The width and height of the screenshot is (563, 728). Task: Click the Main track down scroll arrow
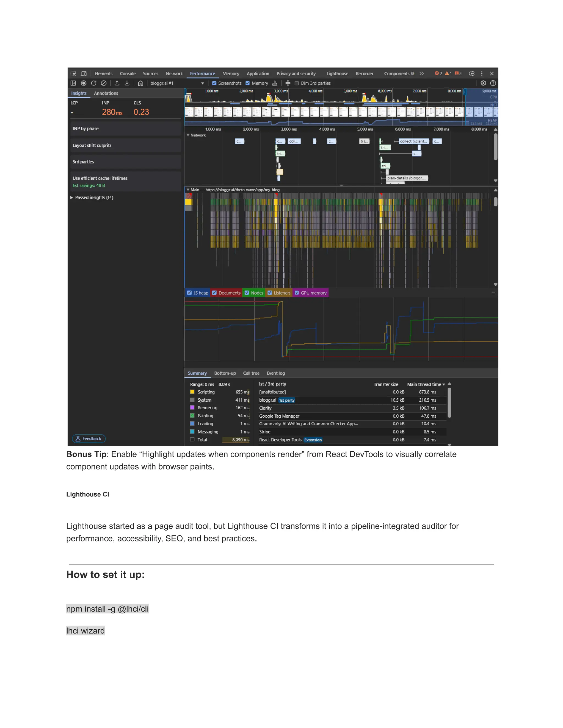[496, 285]
